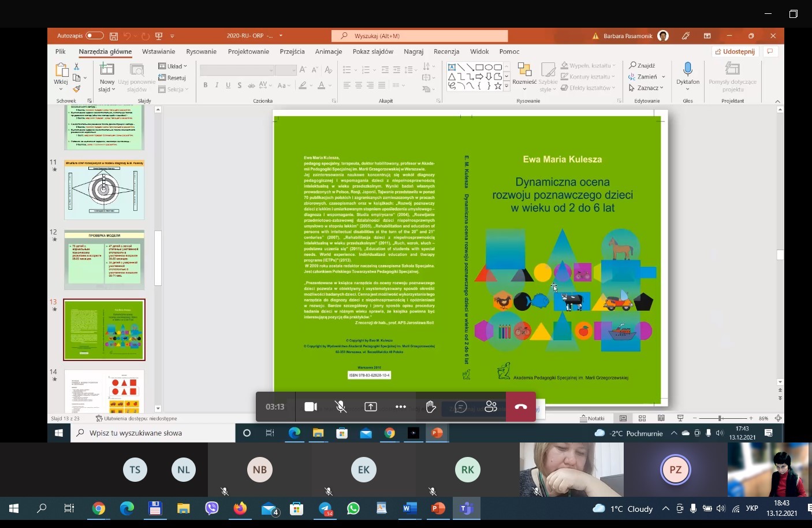Open the Wstawianie ribbon tab
This screenshot has height=528, width=812.
[x=158, y=51]
